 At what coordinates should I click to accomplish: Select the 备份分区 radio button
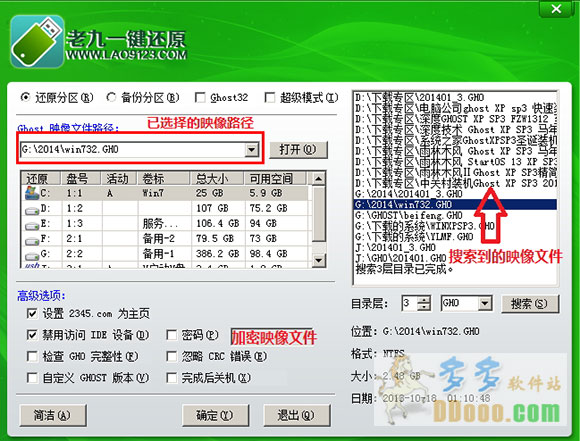tap(111, 97)
